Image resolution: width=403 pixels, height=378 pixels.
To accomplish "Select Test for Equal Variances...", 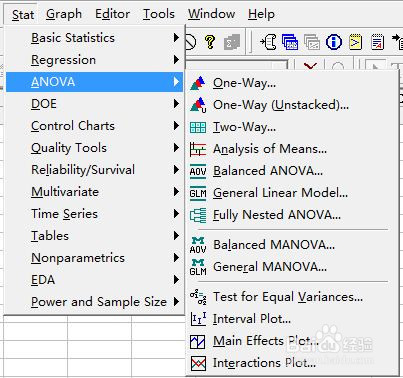I will point(288,297).
